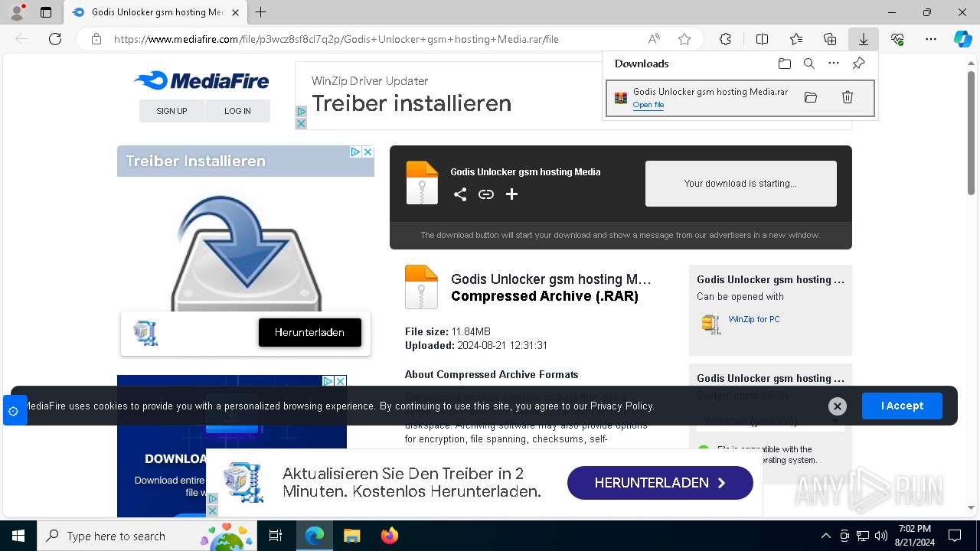The height and width of the screenshot is (551, 980).
Task: Open Browser essentials heart icon
Action: coord(897,39)
